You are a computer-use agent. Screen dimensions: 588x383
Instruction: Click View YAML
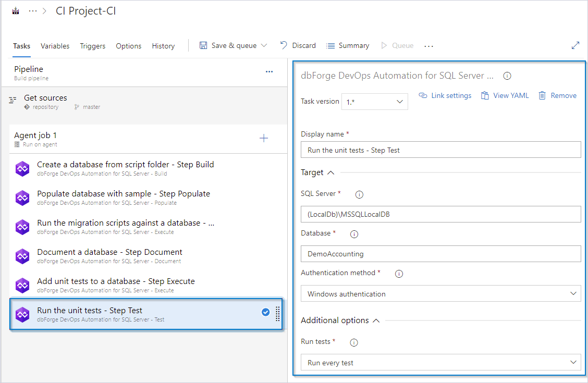pyautogui.click(x=505, y=95)
